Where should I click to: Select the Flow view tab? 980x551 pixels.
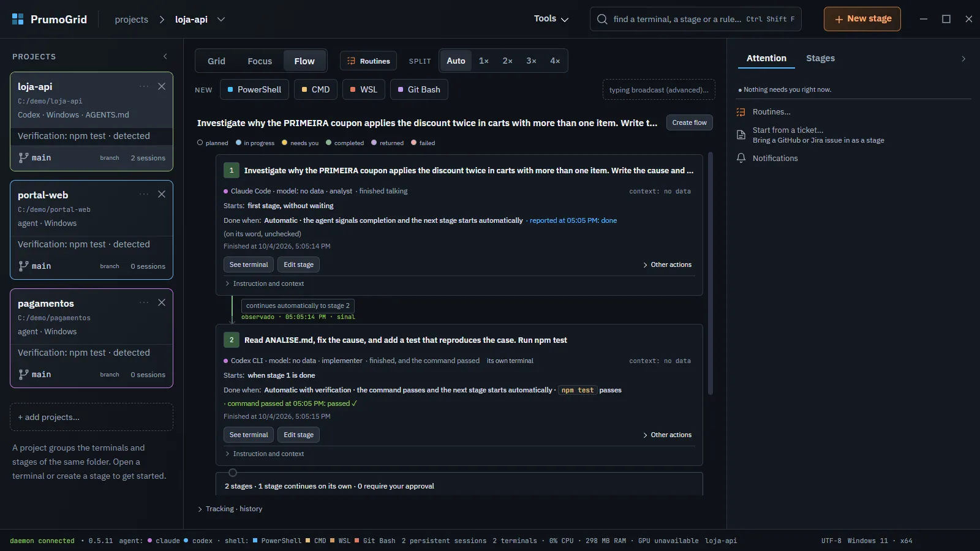point(304,61)
